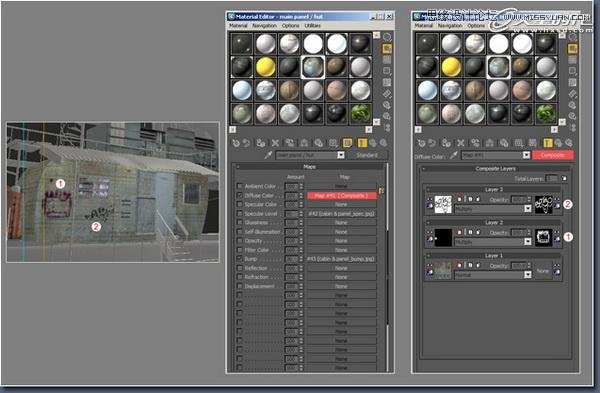Open map name dropdown in right editor
Screen dimensions: 600x393
tap(527, 155)
